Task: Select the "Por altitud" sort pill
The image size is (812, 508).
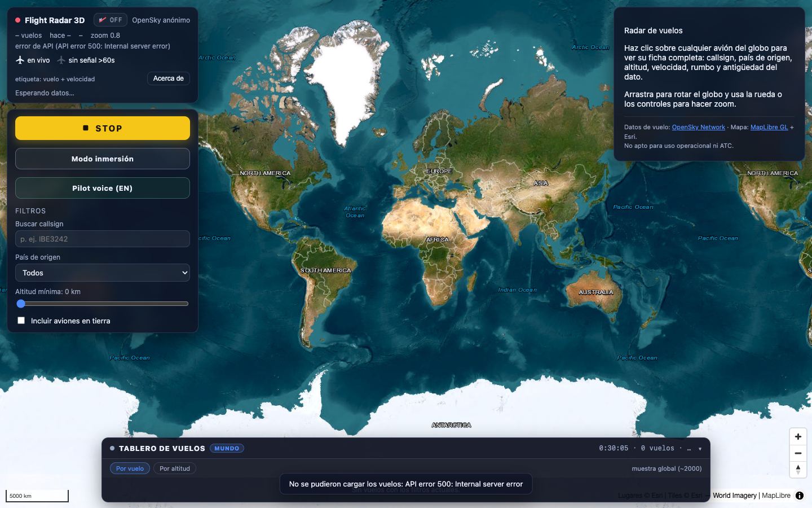Action: [x=175, y=468]
